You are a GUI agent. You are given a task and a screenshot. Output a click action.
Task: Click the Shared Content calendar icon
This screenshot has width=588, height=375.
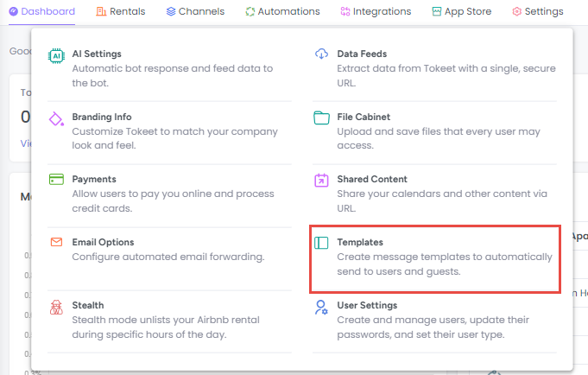pyautogui.click(x=321, y=180)
